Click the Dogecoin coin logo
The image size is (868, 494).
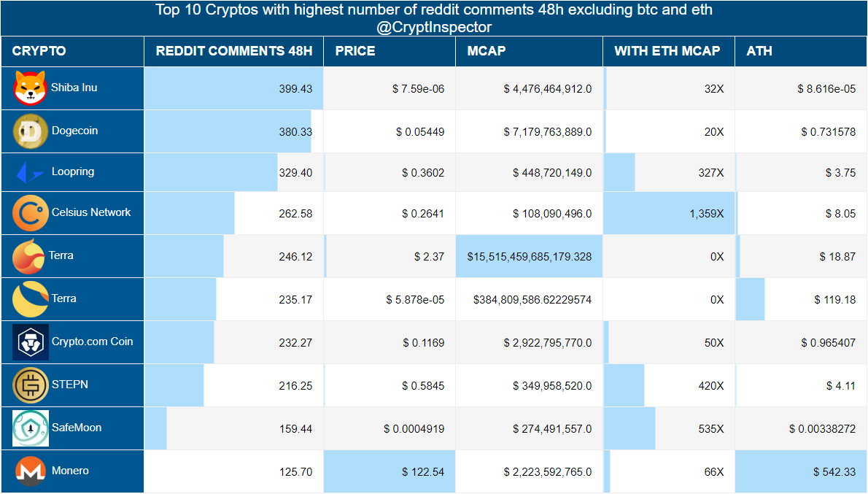click(x=31, y=131)
